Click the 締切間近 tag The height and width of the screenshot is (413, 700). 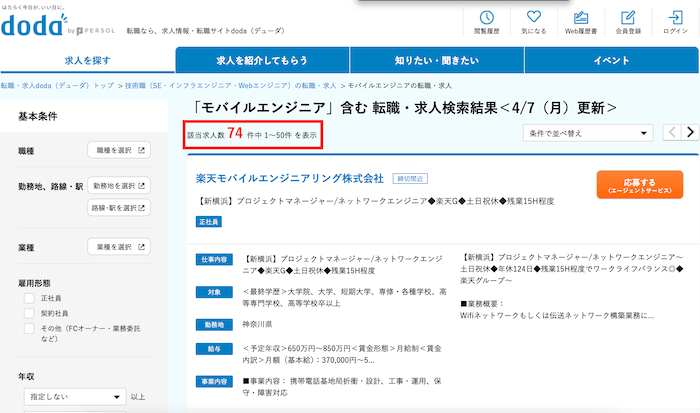[x=410, y=179]
